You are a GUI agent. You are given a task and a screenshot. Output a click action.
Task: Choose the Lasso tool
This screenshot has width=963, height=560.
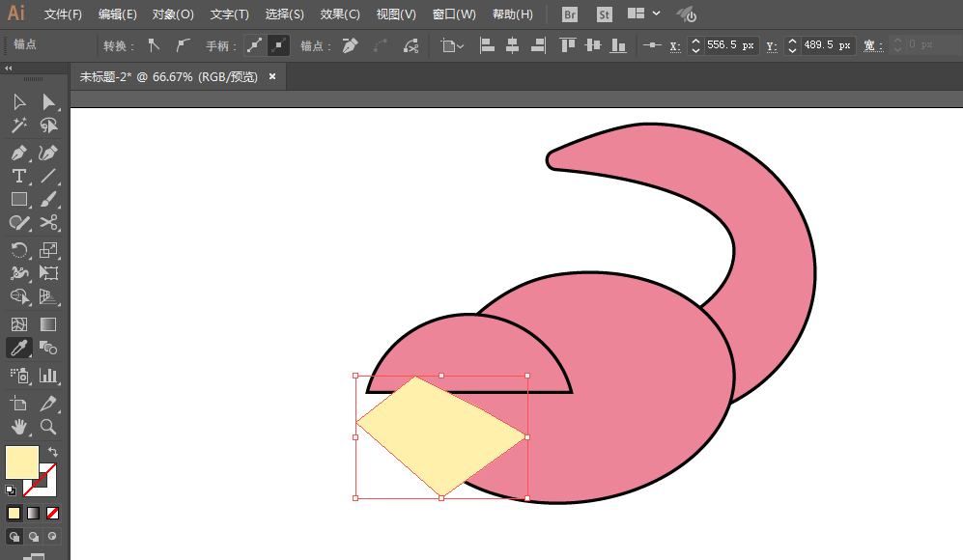[x=48, y=126]
